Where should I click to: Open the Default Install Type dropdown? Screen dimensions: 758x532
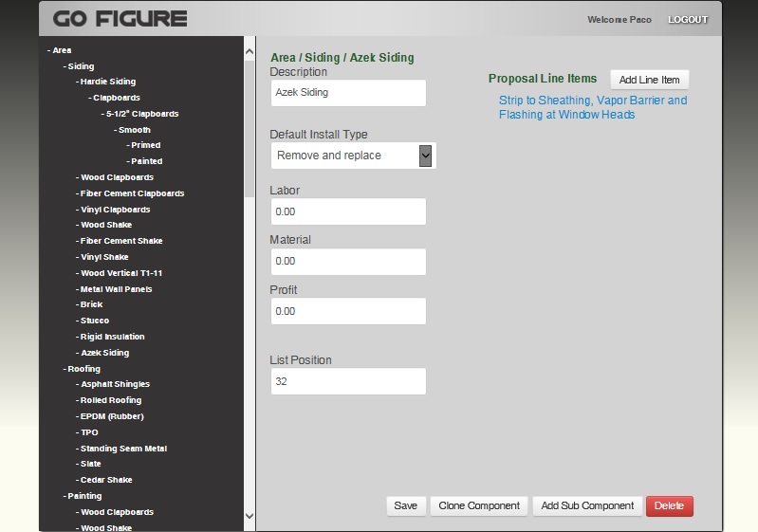pyautogui.click(x=353, y=156)
